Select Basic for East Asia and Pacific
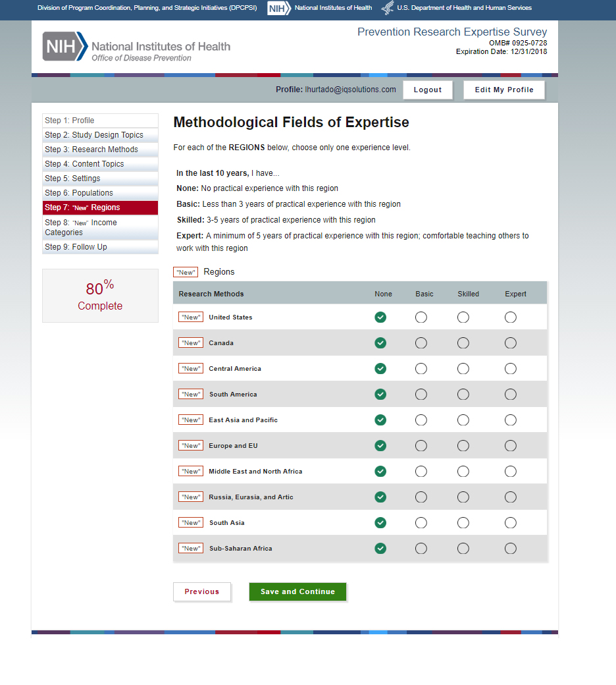The height and width of the screenshot is (685, 616). coord(421,420)
